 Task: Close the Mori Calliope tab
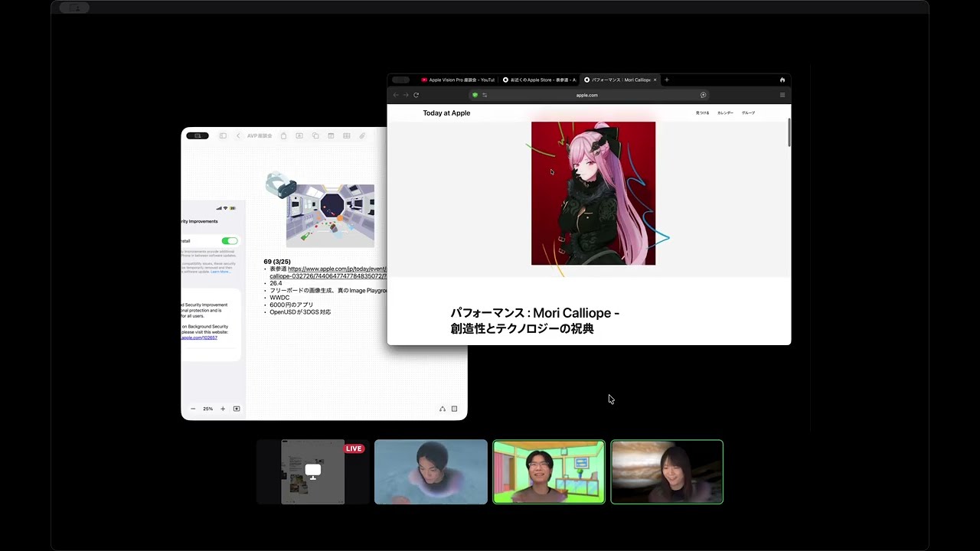[x=655, y=80]
